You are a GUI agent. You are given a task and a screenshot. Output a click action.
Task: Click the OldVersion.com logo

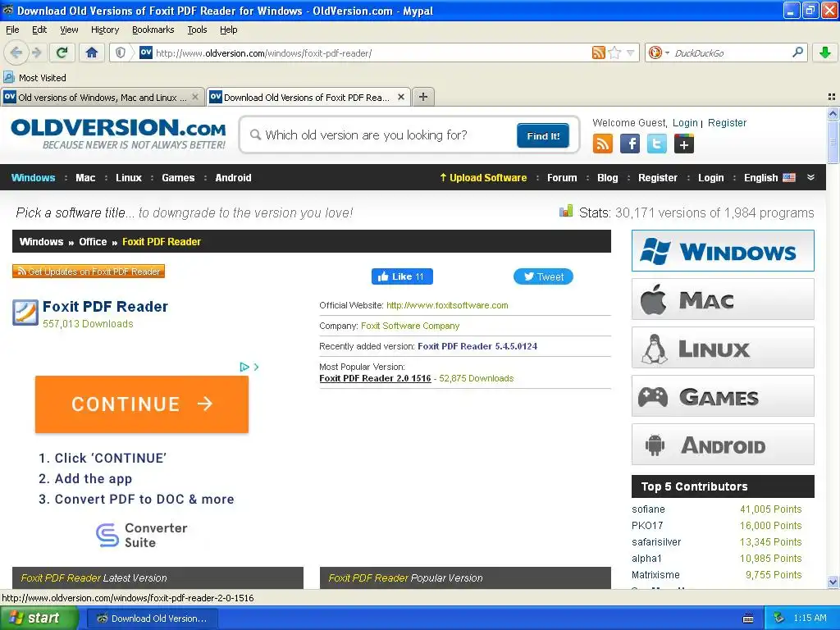(118, 134)
